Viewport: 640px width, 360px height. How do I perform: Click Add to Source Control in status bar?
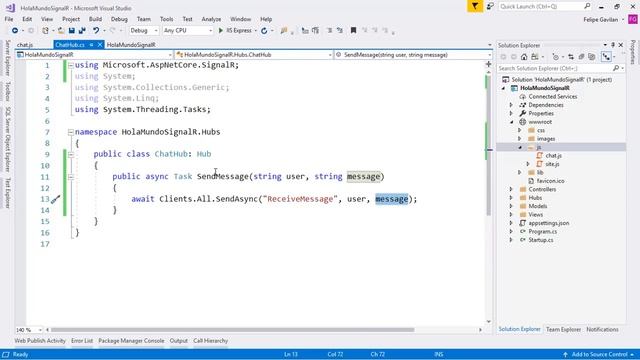[599, 354]
